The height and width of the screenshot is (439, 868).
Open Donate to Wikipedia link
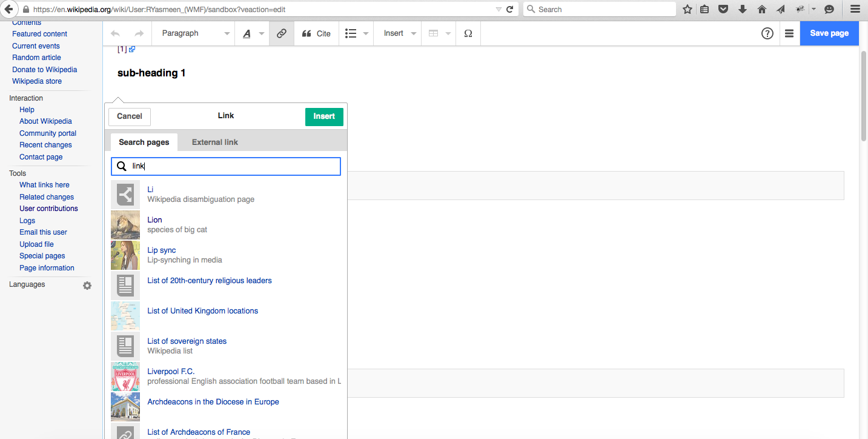click(x=45, y=70)
